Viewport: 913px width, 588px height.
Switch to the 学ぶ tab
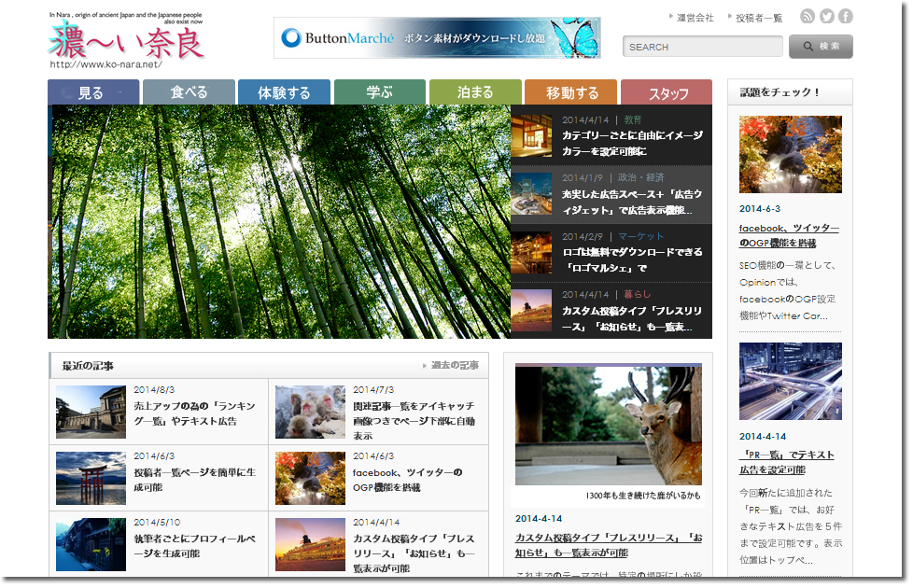(379, 92)
